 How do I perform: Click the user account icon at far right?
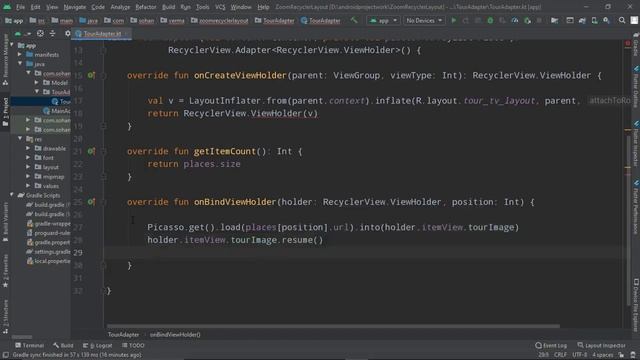coord(634,20)
